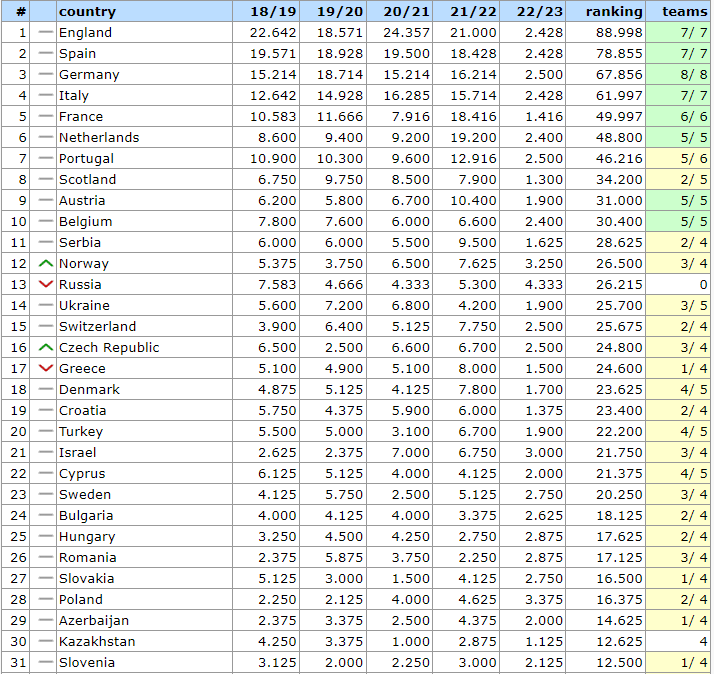This screenshot has height=674, width=714.
Task: Click England's green 7/7 teams cell
Action: click(679, 33)
